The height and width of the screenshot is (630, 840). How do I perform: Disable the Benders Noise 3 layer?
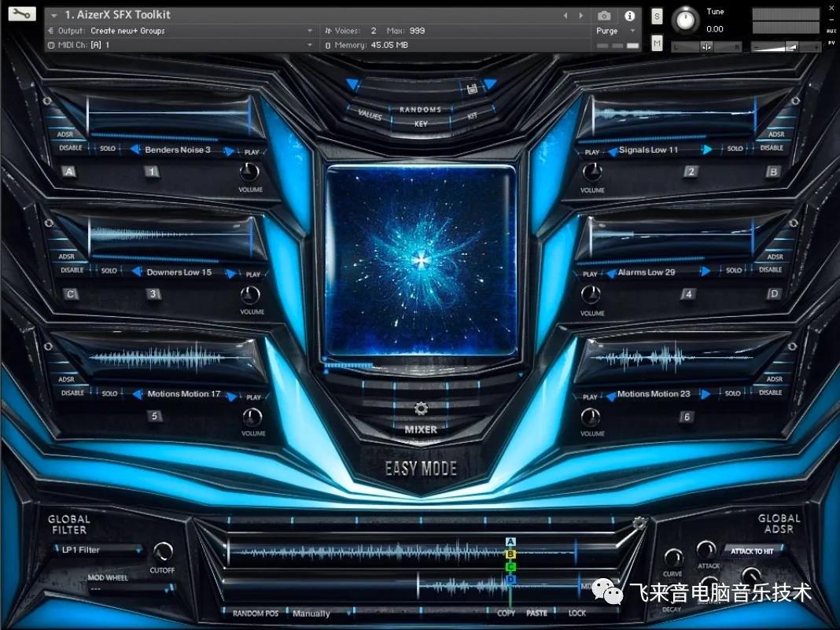click(71, 148)
